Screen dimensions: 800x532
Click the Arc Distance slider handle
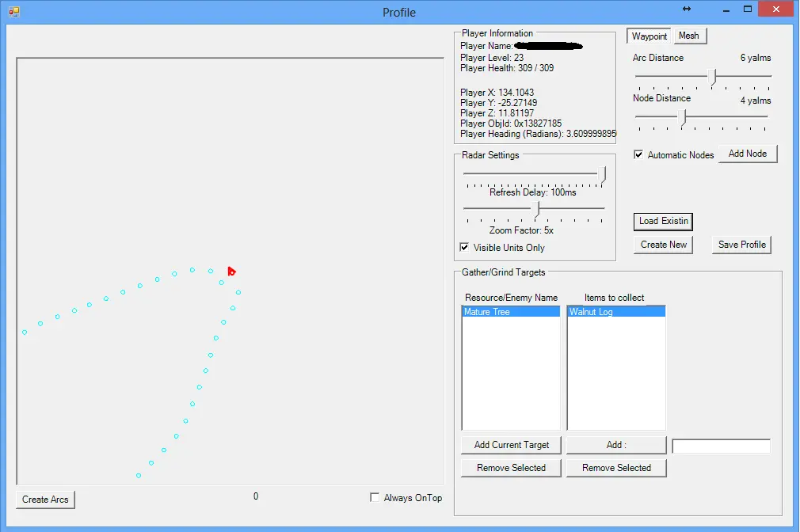(714, 76)
